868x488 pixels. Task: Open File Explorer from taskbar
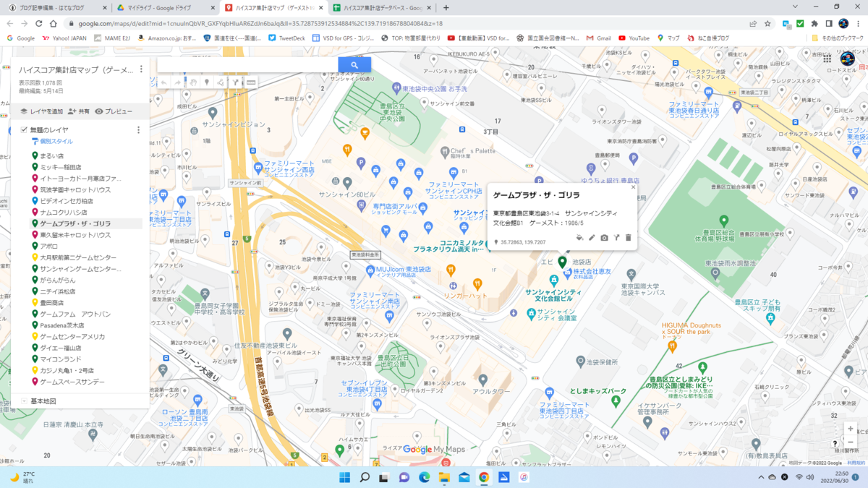click(x=444, y=477)
